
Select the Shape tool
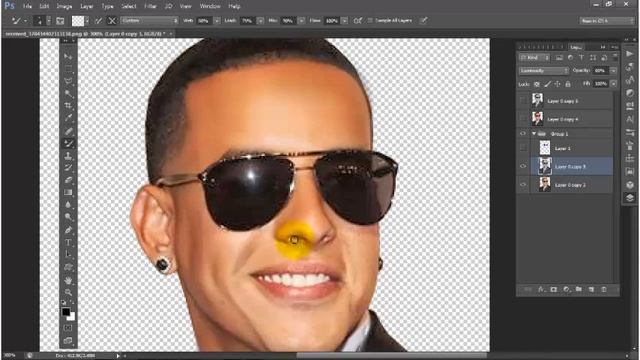pyautogui.click(x=68, y=267)
